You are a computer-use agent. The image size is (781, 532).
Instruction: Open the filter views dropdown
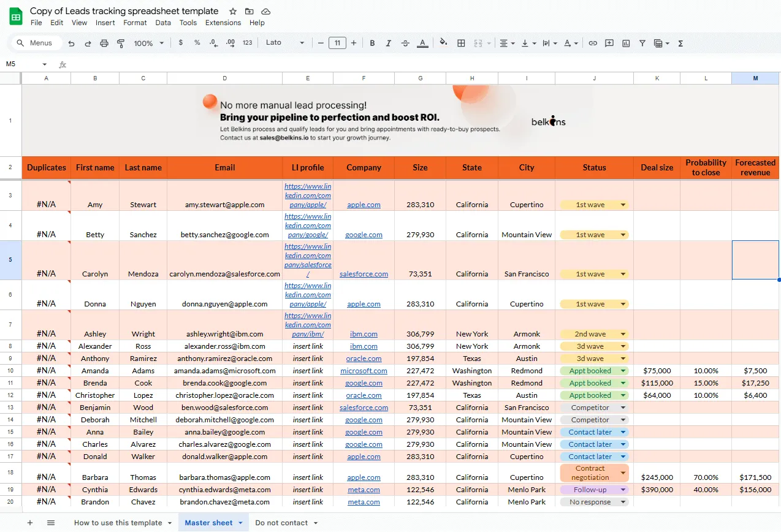click(661, 43)
